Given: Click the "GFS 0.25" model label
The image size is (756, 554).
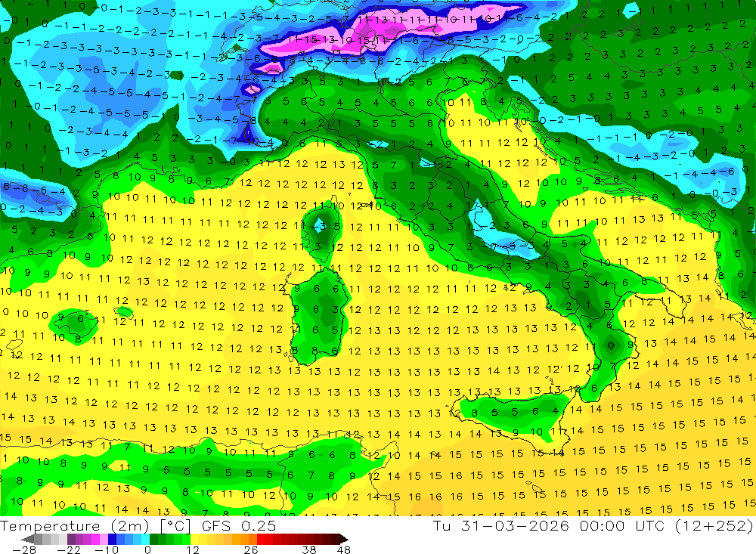Looking at the screenshot, I should 239,526.
